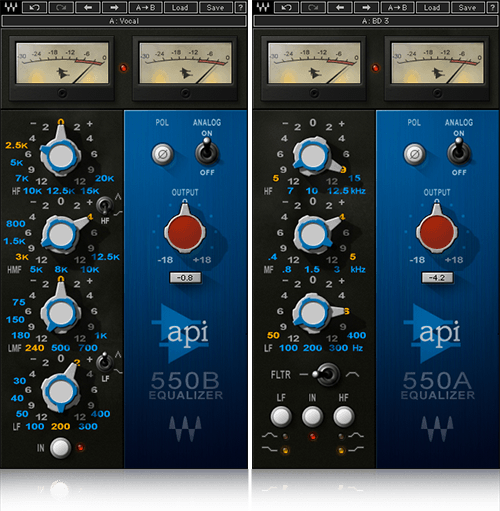
Task: Click the clip LED between 550B meters
Action: [123, 68]
